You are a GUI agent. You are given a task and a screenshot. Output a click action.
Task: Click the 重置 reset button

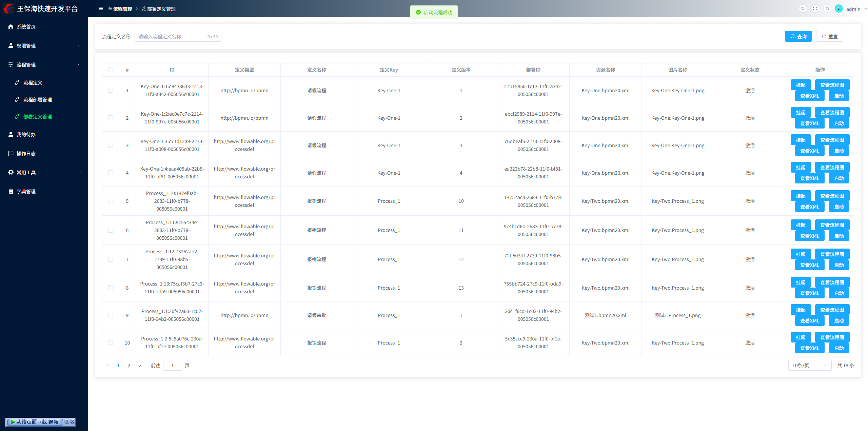point(829,37)
